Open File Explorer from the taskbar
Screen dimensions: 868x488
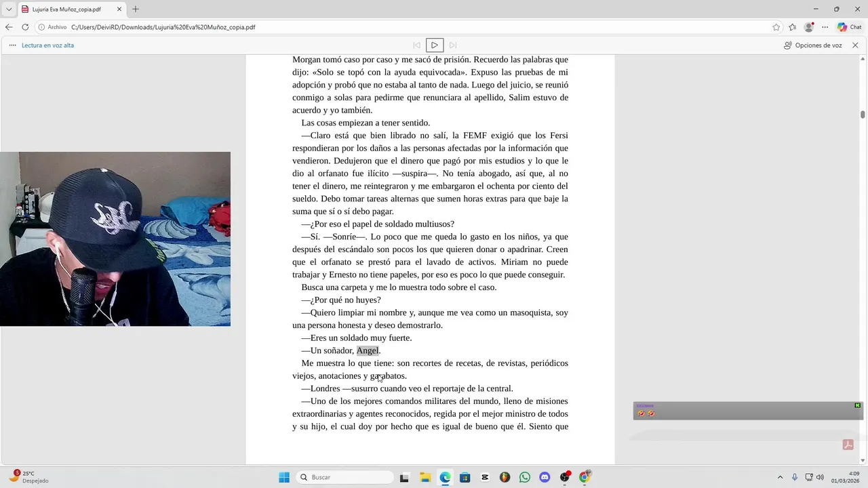(x=425, y=477)
